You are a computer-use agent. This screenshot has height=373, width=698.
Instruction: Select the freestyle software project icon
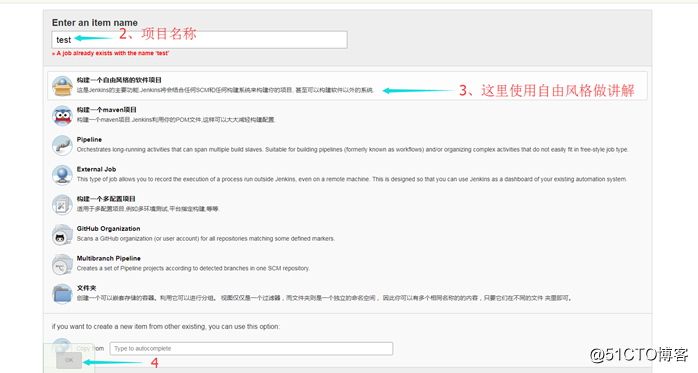[62, 85]
